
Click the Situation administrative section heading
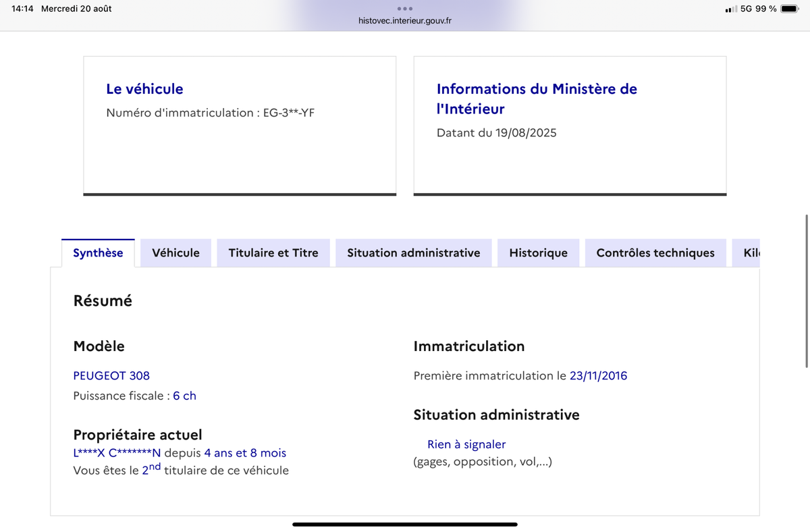[x=496, y=415]
